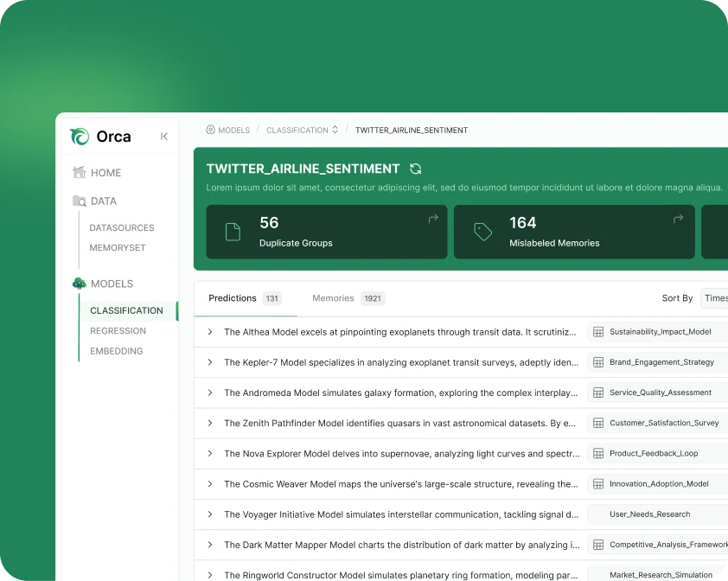The width and height of the screenshot is (728, 581).
Task: Go to Models via the breadcrumb link
Action: pos(234,130)
